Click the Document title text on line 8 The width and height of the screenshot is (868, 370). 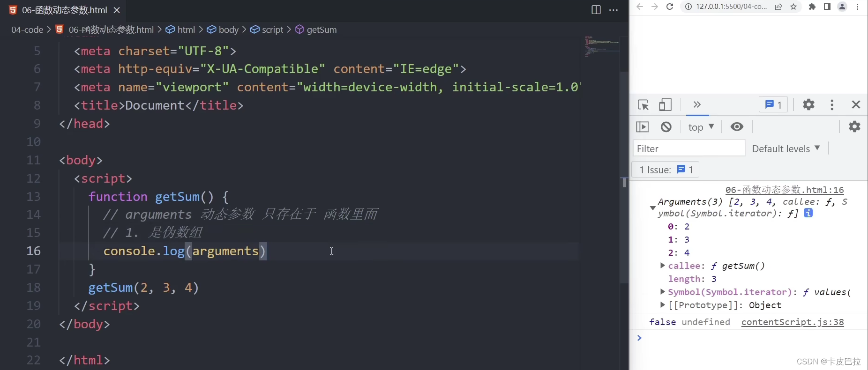pos(155,105)
